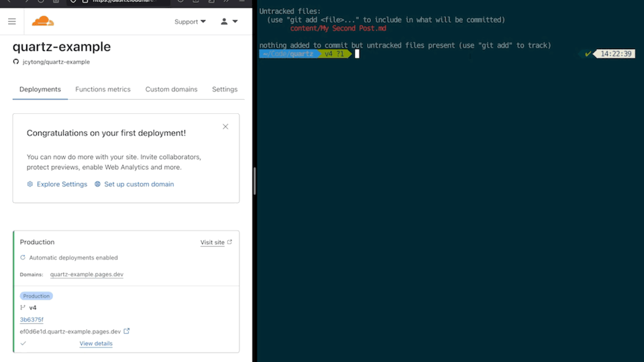
Task: Open the Visit site link
Action: click(x=213, y=243)
